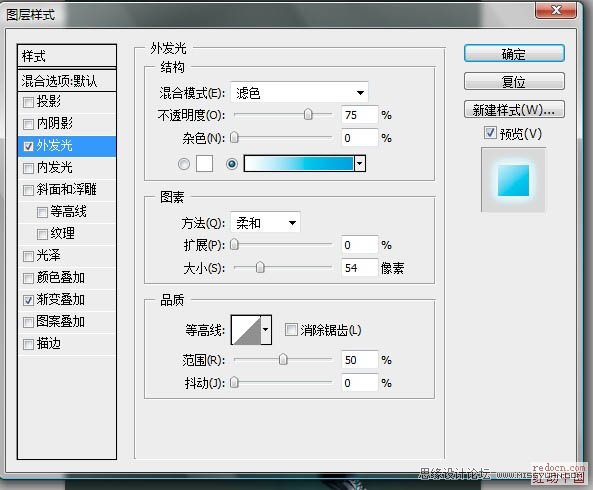
Task: Open the 等高线 contour picker arrow
Action: (x=266, y=330)
